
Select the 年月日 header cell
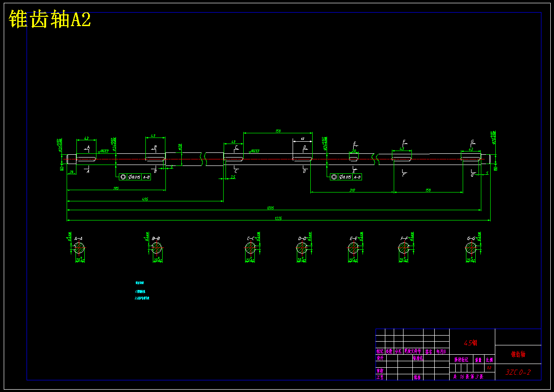pos(441,351)
